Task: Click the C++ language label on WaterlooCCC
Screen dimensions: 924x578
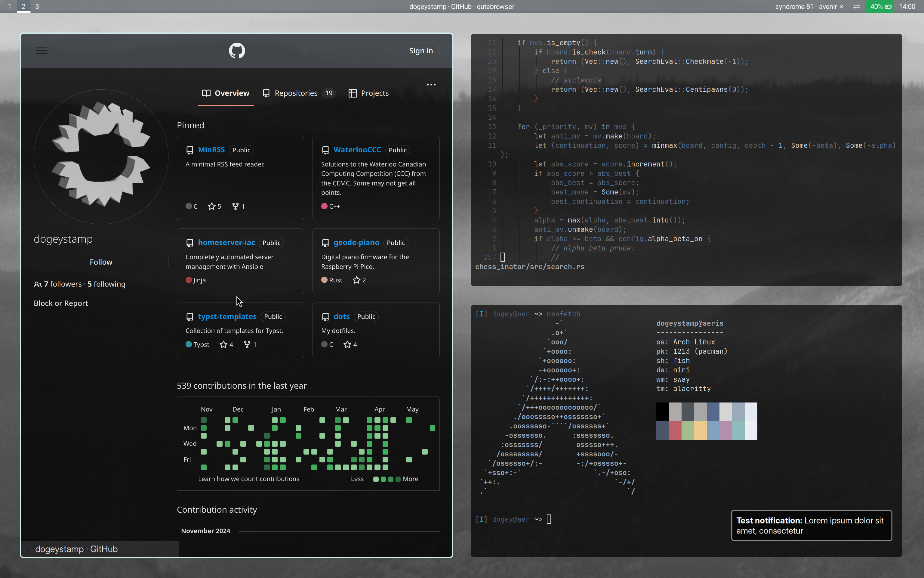Action: click(x=335, y=207)
